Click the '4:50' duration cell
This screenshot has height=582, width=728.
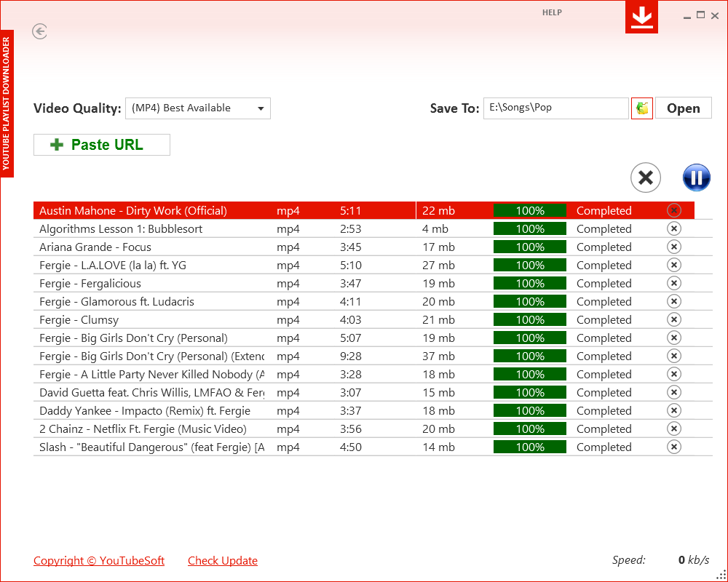(351, 447)
